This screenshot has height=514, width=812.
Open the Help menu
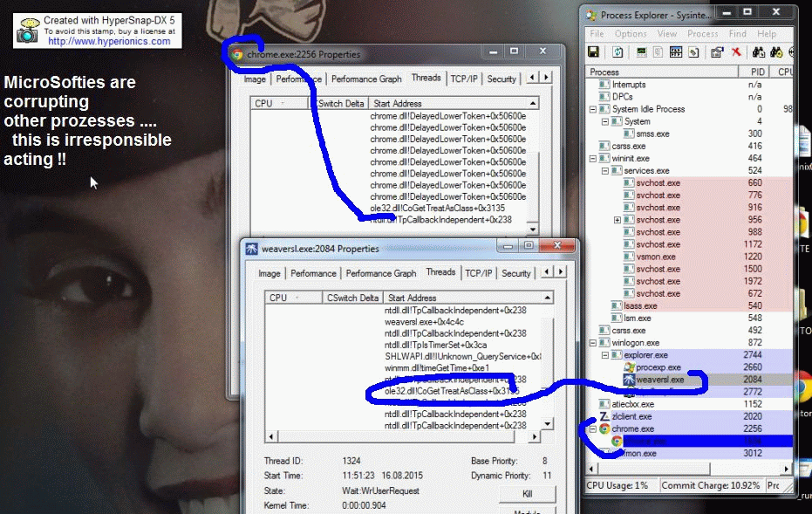tap(766, 34)
